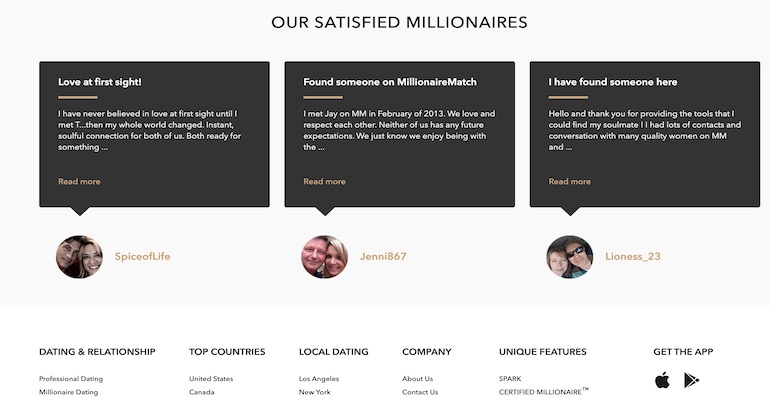The height and width of the screenshot is (400, 770).
Task: Open the About Us page link
Action: click(x=418, y=379)
